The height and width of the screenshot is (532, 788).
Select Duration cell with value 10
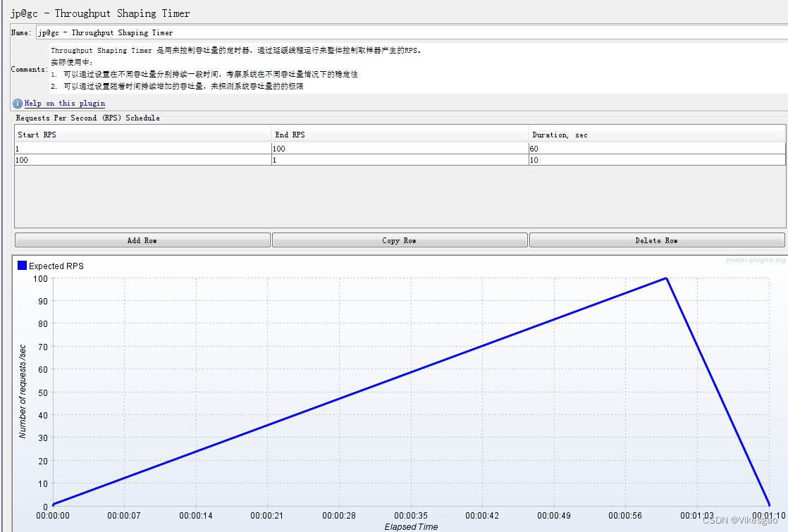point(657,160)
